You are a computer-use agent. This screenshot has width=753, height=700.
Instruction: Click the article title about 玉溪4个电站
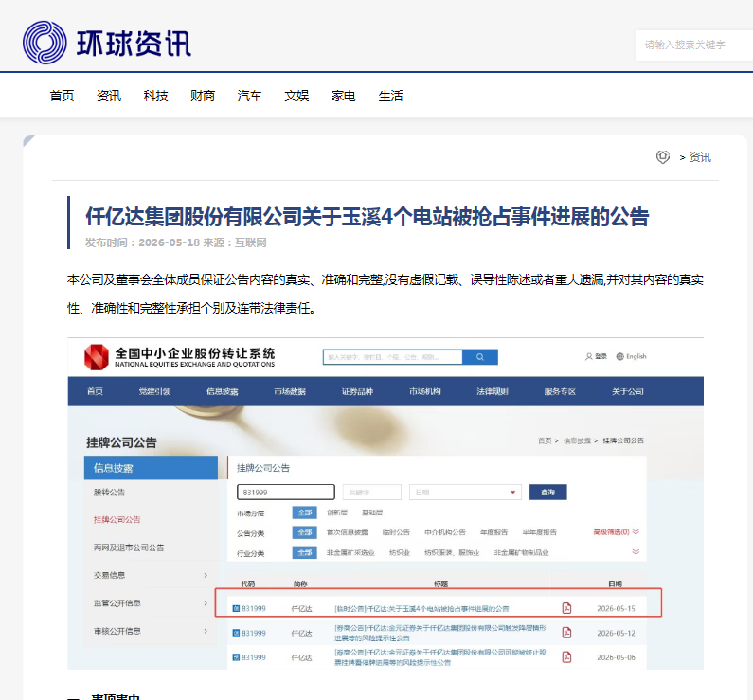[368, 217]
